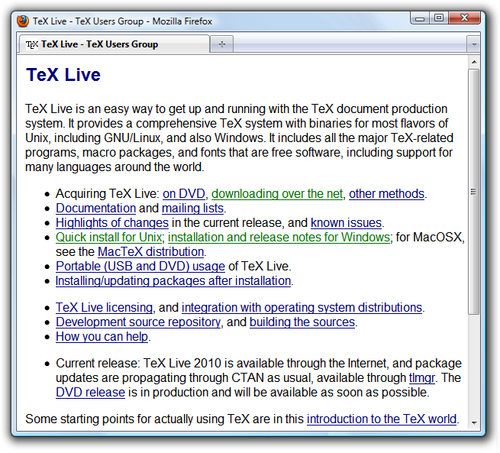Open a new tab with the plus button
Image resolution: width=500 pixels, height=453 pixels.
click(x=222, y=44)
